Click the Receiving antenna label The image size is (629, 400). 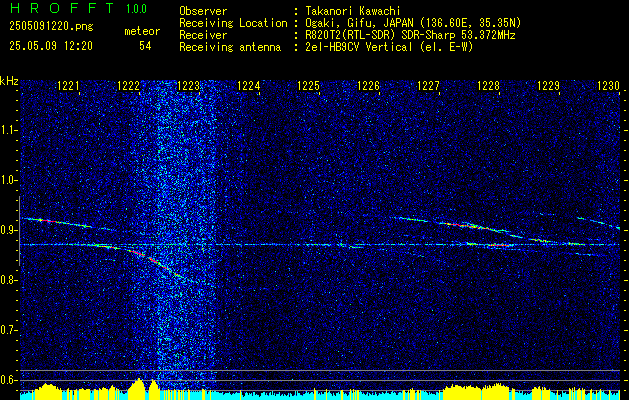(230, 47)
